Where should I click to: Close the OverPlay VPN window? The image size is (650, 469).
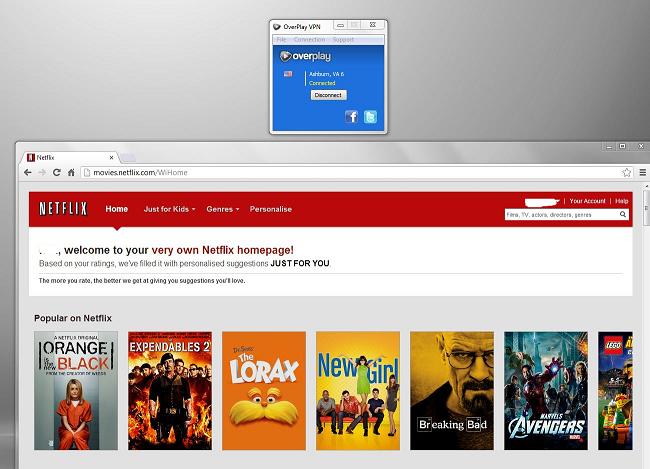[x=373, y=25]
